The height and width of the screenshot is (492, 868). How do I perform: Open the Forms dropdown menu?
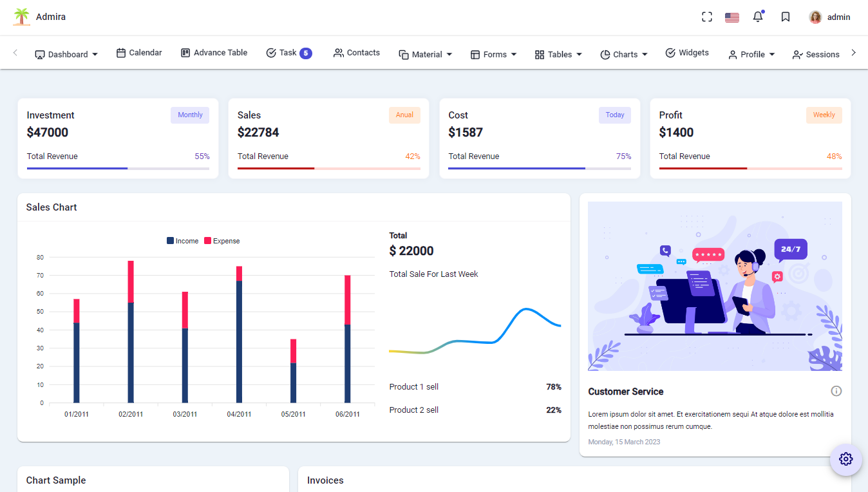click(x=512, y=55)
